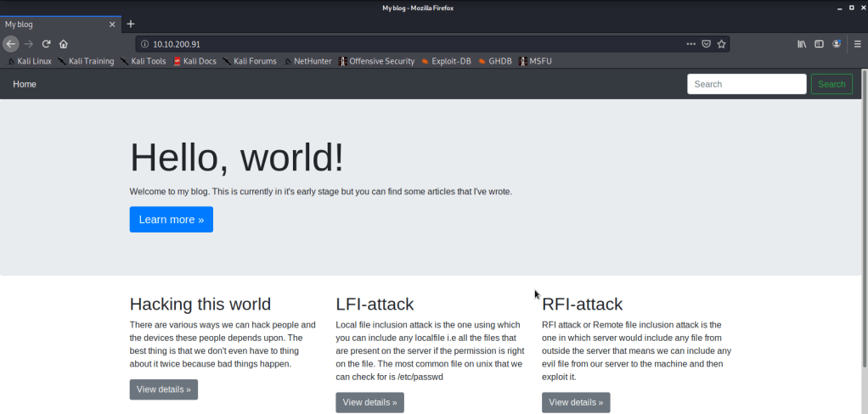Open the Pocket save icon
The height and width of the screenshot is (414, 868).
(706, 44)
